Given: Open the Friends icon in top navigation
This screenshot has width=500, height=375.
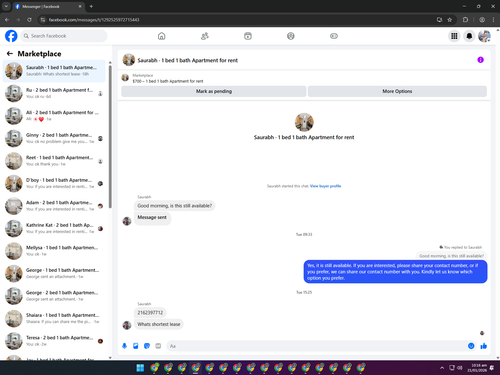Looking at the screenshot, I should pos(205,36).
